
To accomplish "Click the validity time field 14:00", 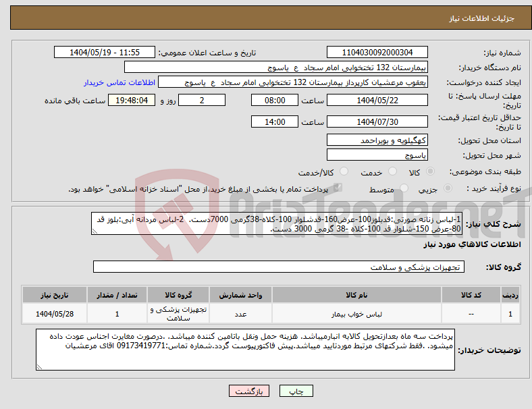I will point(275,121).
